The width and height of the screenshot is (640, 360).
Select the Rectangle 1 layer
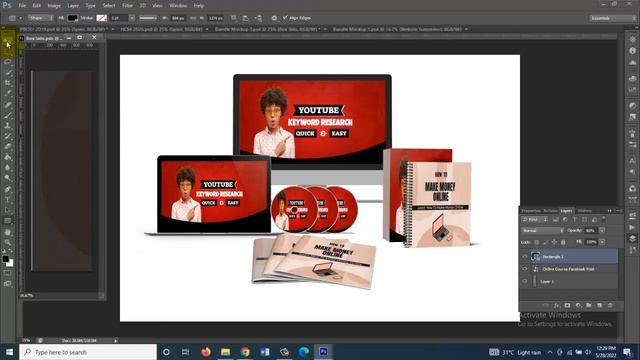(x=569, y=256)
